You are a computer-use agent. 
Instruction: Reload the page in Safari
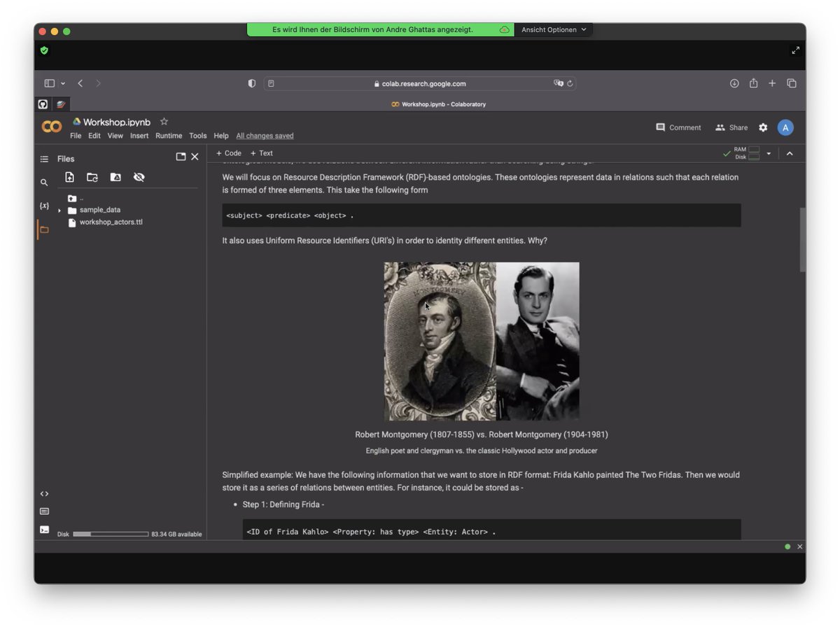pos(570,83)
